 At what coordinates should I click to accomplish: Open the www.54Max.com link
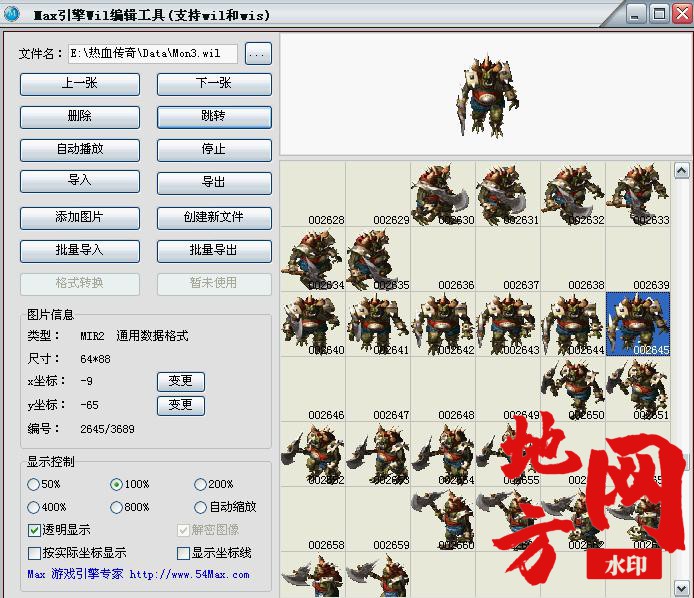coord(189,575)
